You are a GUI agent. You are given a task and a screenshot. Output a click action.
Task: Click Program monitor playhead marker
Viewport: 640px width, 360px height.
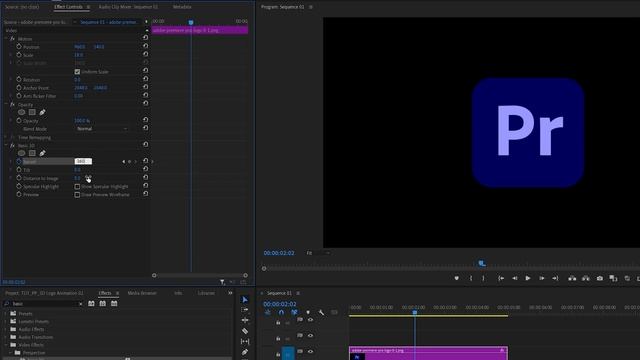point(482,264)
